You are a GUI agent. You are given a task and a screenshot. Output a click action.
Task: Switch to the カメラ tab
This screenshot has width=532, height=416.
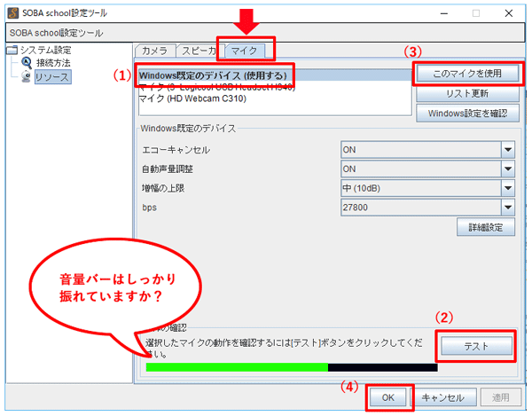coord(155,51)
